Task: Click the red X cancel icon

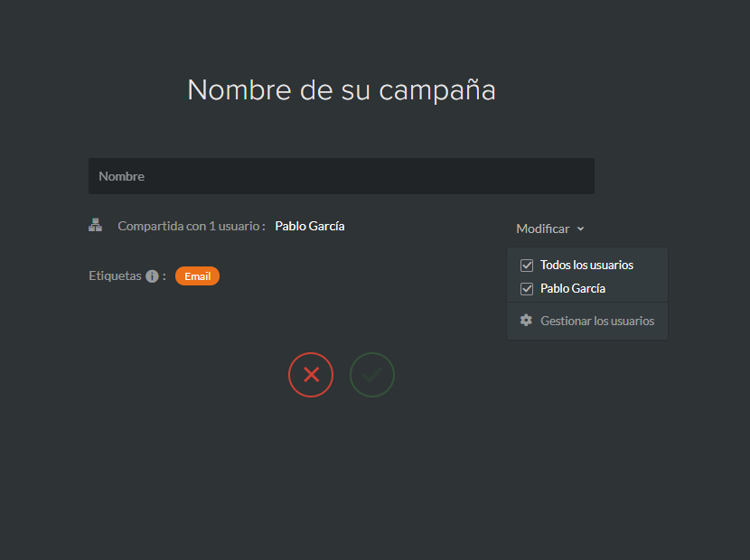Action: [x=311, y=375]
